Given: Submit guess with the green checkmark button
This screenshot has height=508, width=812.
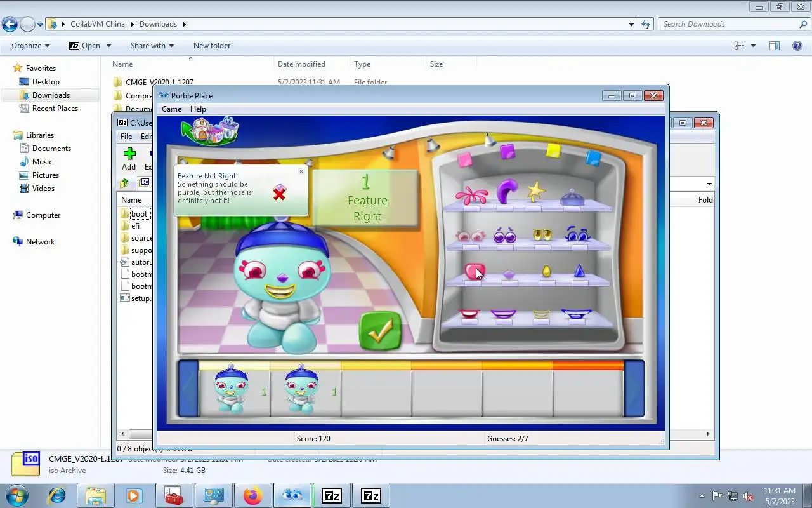Looking at the screenshot, I should click(x=381, y=331).
